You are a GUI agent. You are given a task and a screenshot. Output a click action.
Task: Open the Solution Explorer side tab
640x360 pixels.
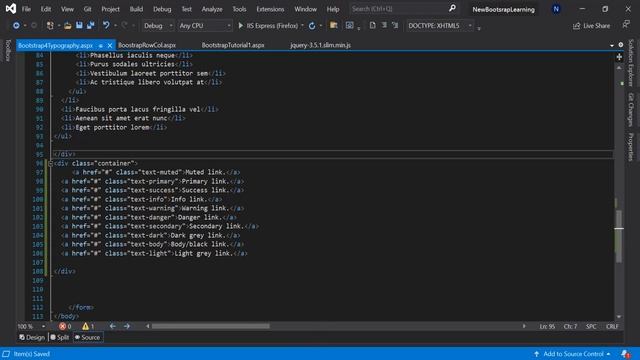(x=631, y=63)
